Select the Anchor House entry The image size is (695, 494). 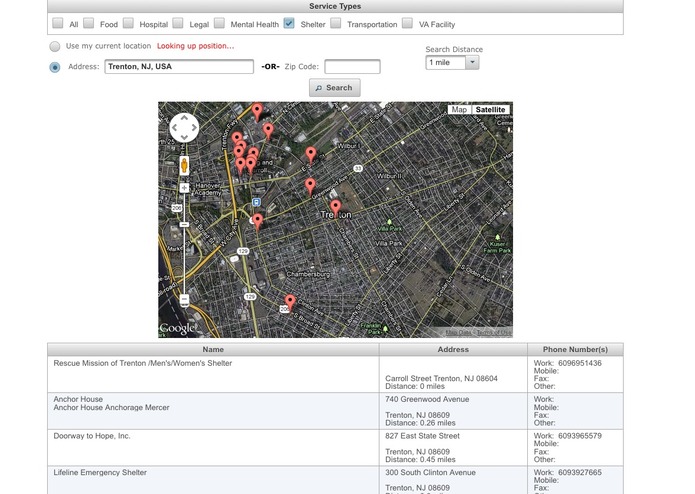point(78,399)
